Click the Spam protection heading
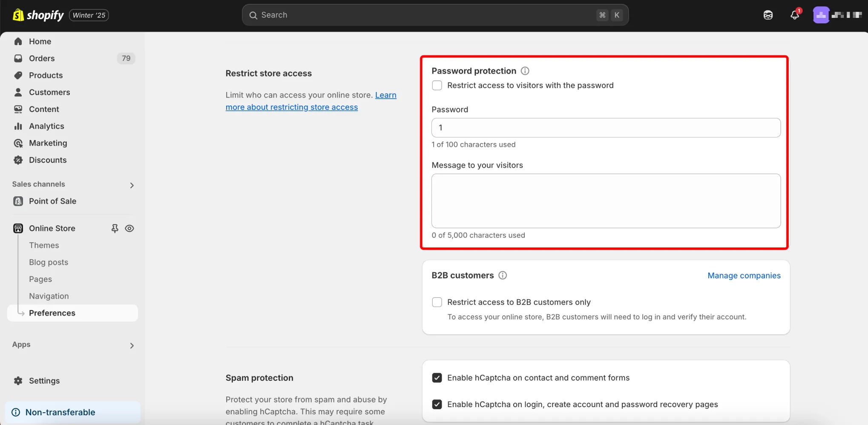Screen dimensions: 868x425 [x=259, y=378]
